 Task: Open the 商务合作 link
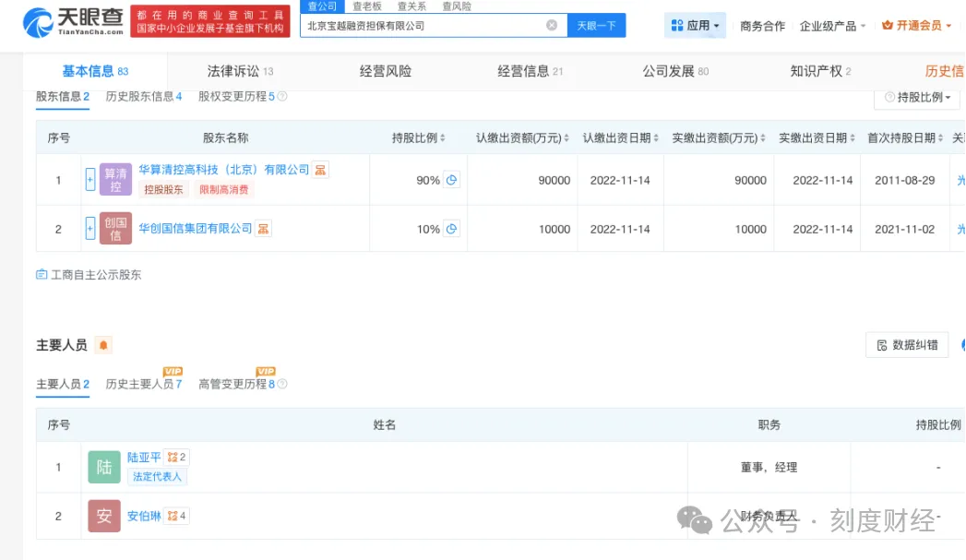point(762,26)
